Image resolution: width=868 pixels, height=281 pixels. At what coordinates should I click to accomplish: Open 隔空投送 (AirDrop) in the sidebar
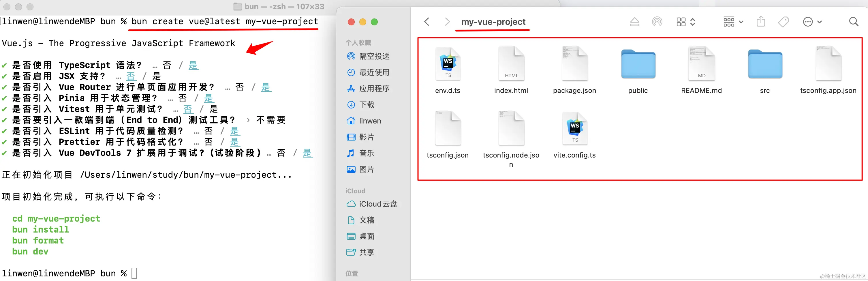(x=368, y=56)
